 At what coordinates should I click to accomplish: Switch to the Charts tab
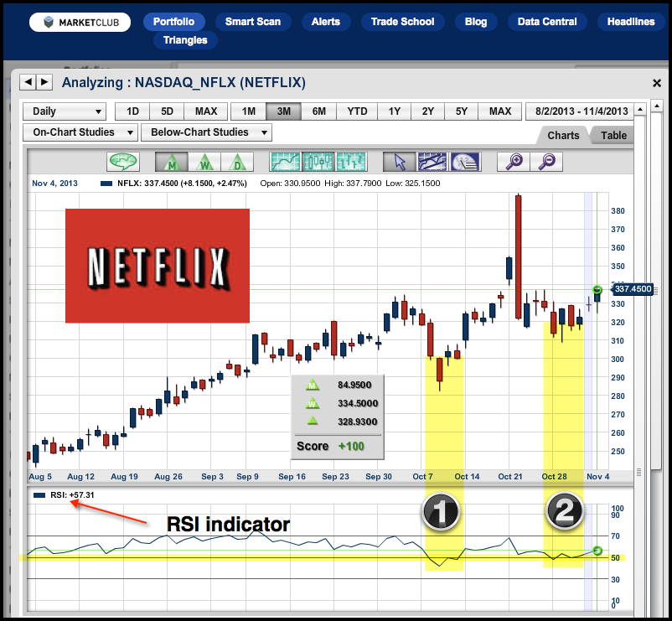coord(563,136)
